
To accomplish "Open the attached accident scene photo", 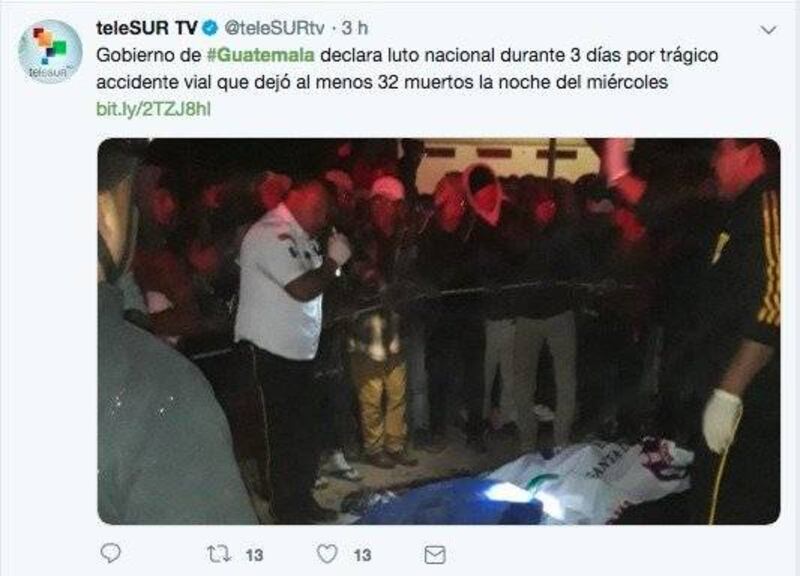I will [439, 331].
